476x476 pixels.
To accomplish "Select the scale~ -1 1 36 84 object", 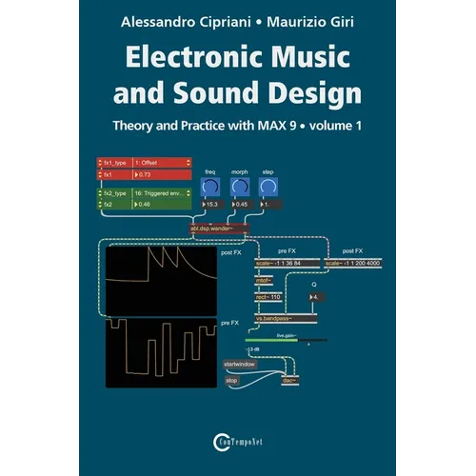I will click(288, 263).
